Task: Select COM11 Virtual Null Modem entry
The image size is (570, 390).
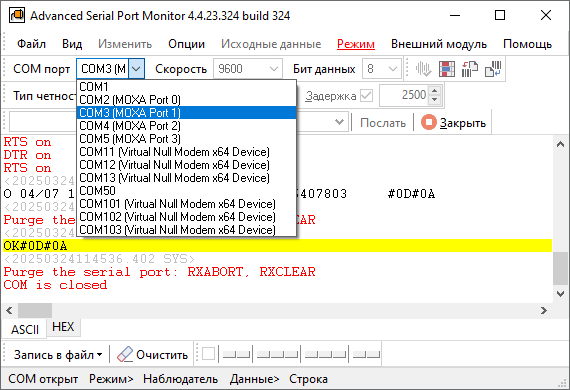Action: [186, 152]
